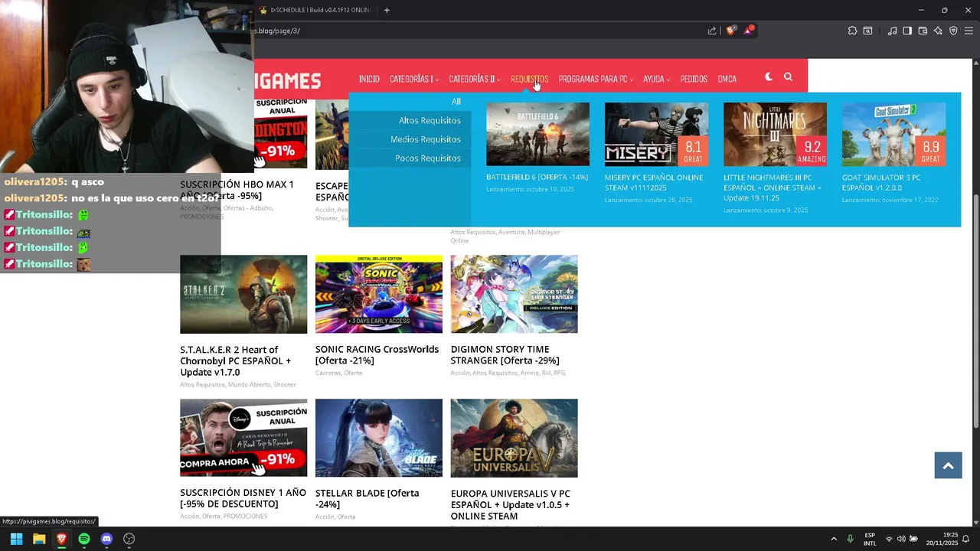Toggle dark mode moon icon on site

tap(769, 77)
